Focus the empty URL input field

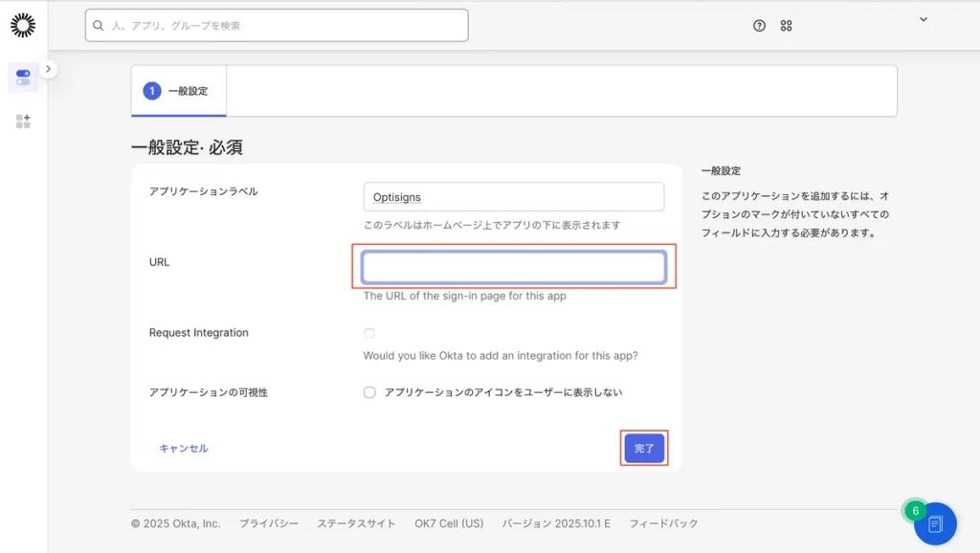[514, 268]
